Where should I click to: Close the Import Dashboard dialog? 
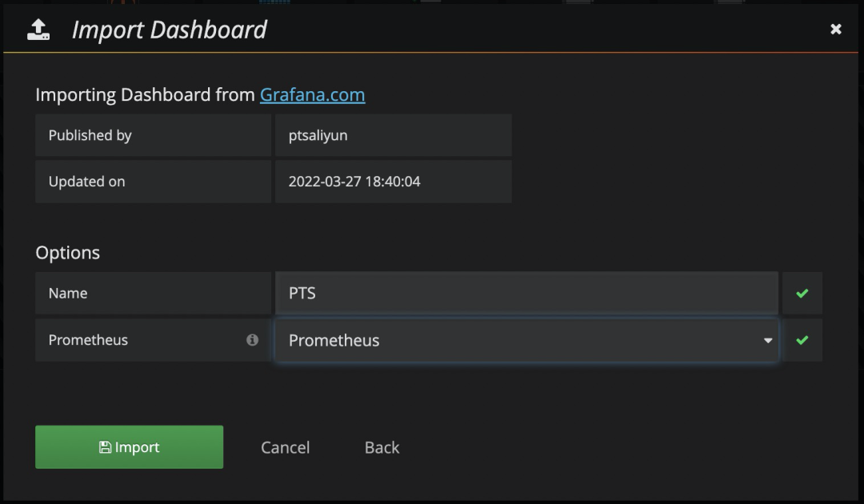(835, 30)
